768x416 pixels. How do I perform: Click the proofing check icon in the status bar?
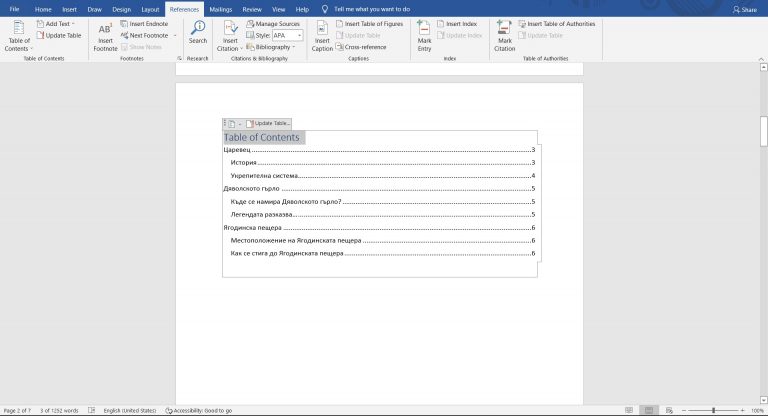(x=91, y=411)
